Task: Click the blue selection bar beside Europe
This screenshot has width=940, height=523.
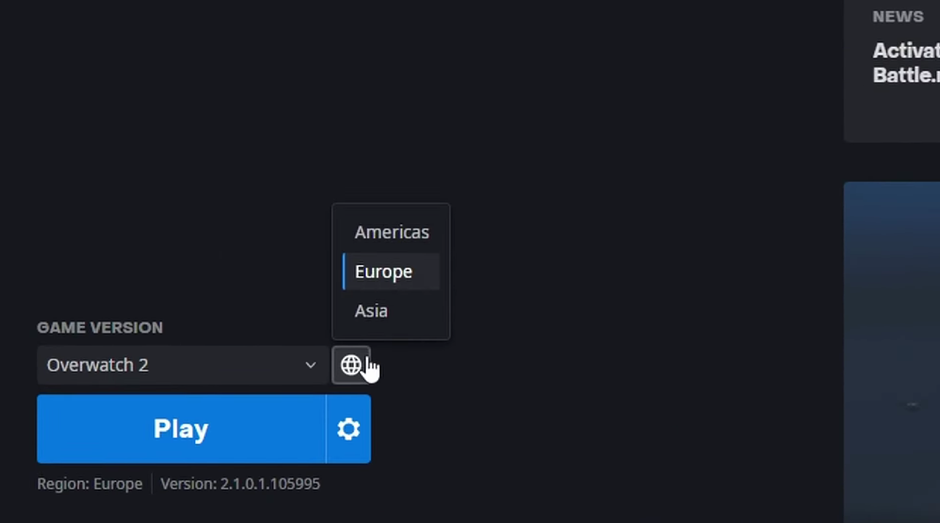Action: [x=344, y=272]
